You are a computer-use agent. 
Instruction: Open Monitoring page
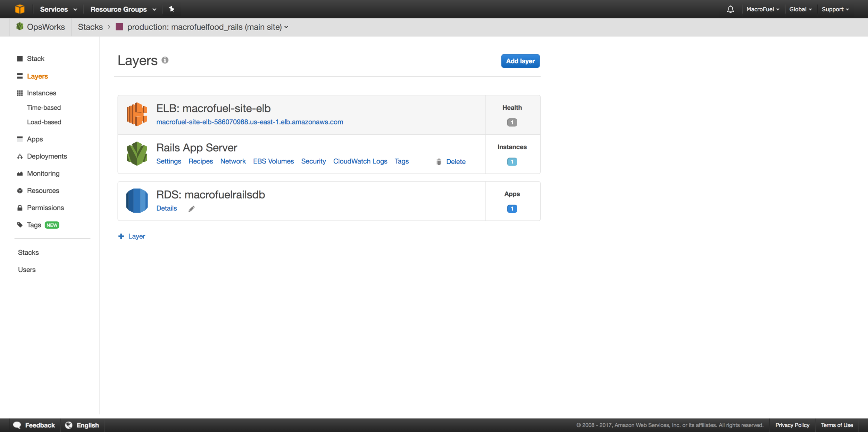click(43, 173)
